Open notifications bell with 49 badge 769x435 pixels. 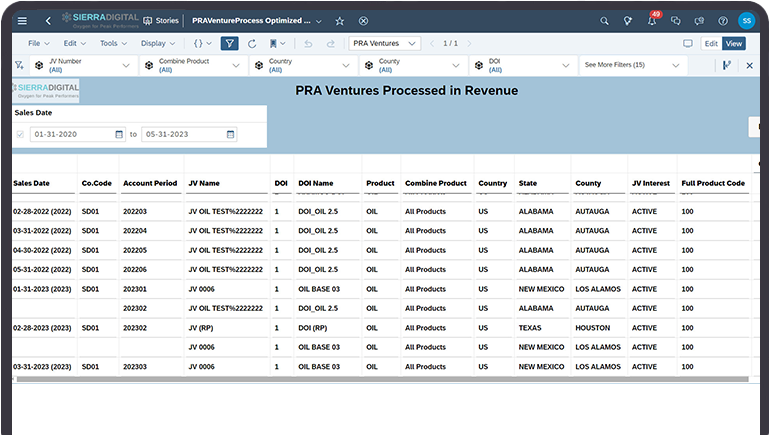(x=652, y=21)
